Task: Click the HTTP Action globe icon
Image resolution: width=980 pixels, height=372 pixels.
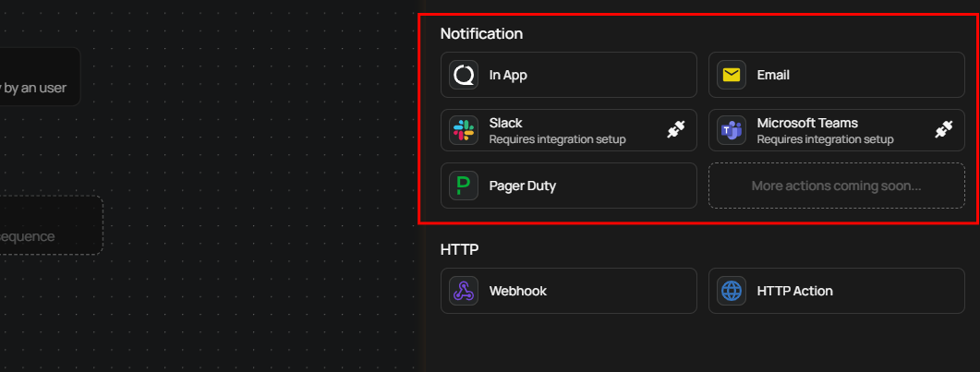Action: coord(732,291)
